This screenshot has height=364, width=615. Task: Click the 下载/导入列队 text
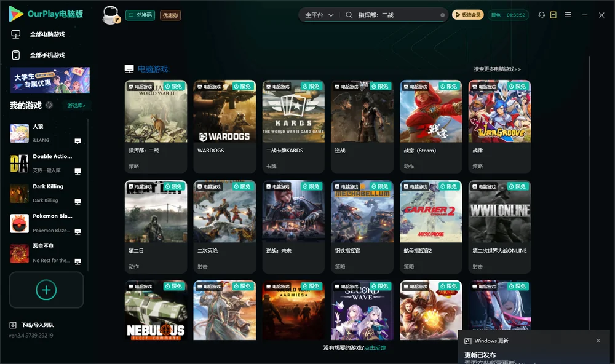(x=38, y=325)
